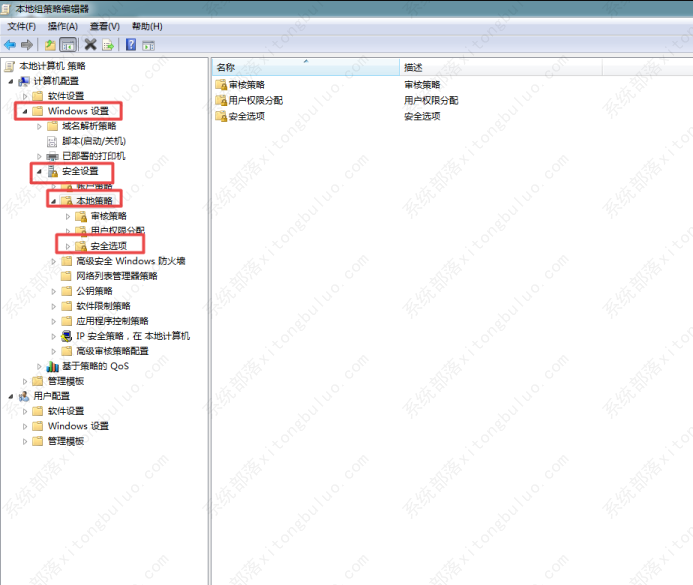This screenshot has width=693, height=585.
Task: Select 用户权限分配 in the right list
Action: coord(255,101)
